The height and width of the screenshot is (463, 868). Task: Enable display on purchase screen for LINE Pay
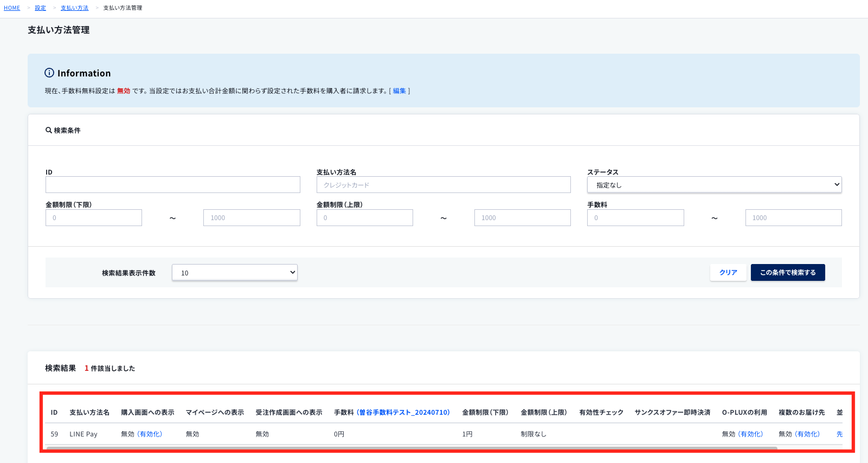(x=150, y=434)
